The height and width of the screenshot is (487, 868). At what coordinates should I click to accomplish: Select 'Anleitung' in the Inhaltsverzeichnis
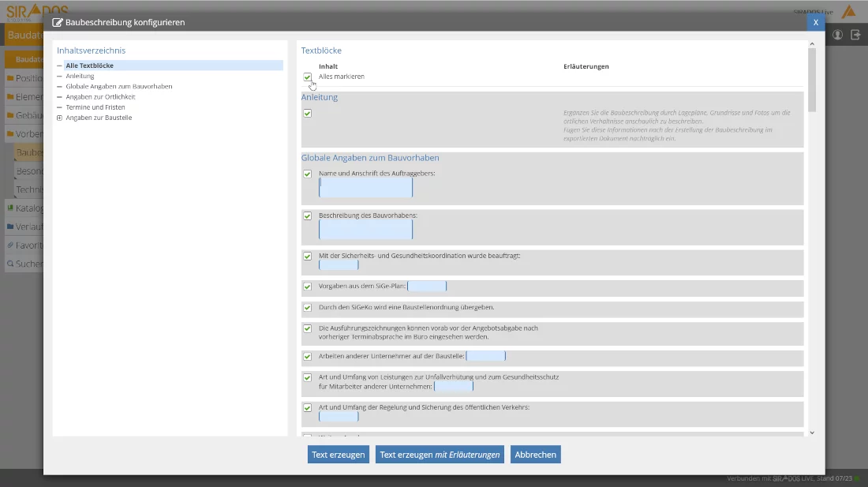[x=80, y=77]
